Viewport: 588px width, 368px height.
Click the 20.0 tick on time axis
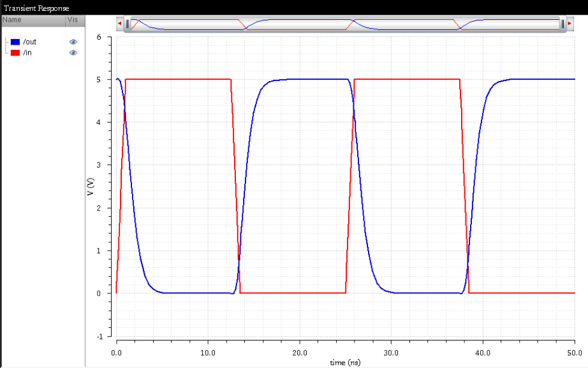(299, 352)
